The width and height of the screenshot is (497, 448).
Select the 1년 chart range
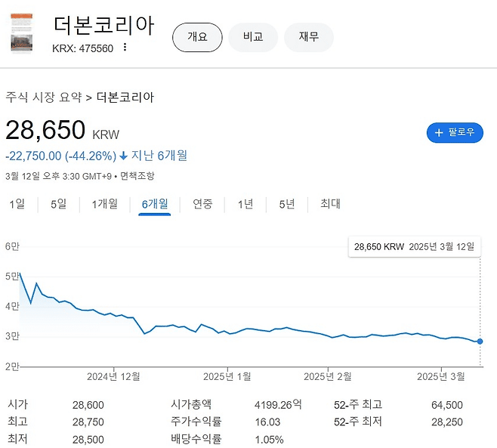click(245, 204)
